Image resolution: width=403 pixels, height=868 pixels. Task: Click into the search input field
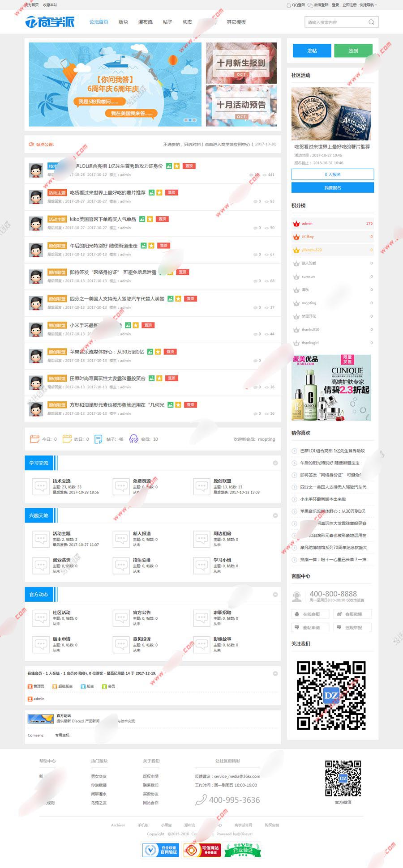pos(336,22)
